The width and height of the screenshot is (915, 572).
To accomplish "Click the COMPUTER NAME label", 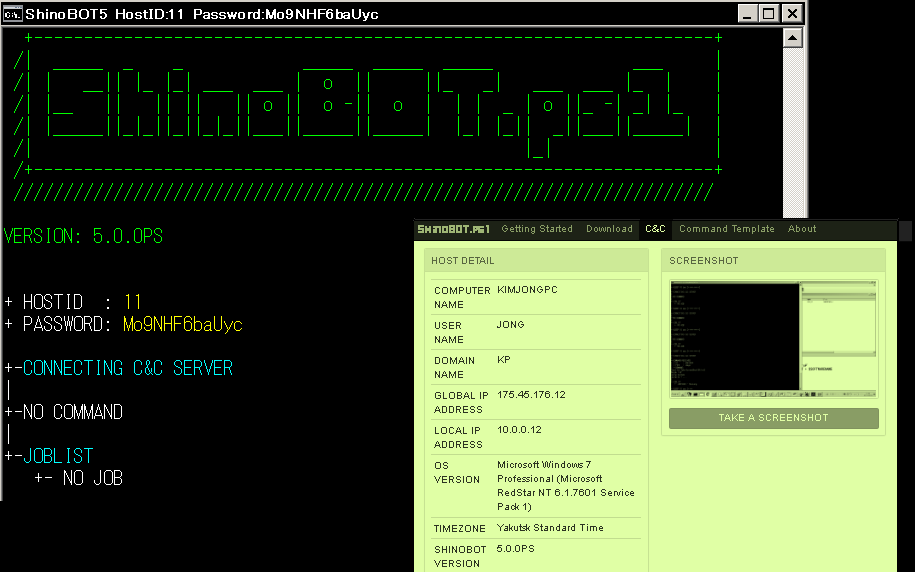I will [x=462, y=298].
